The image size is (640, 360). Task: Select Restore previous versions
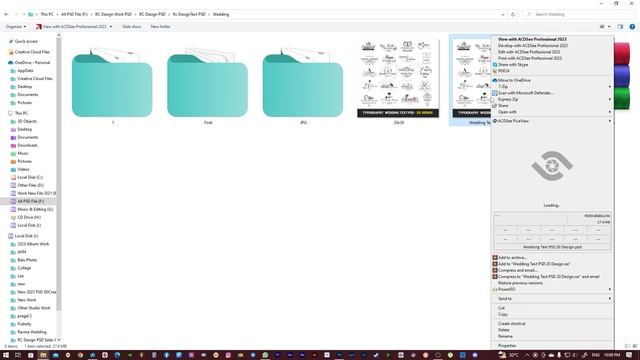tap(552, 283)
